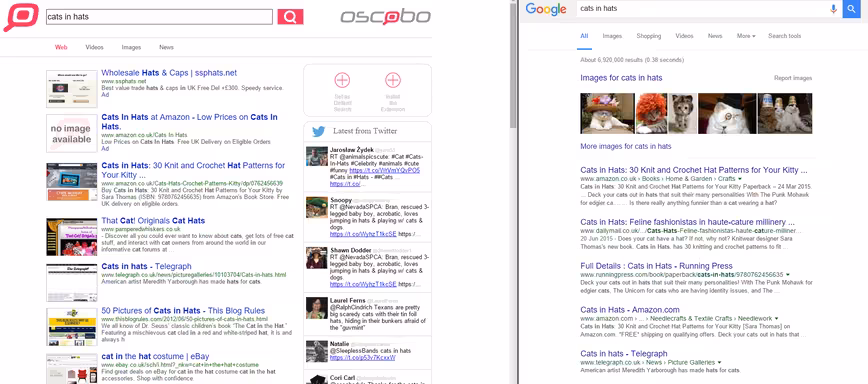
Task: Click Snoopy's Twitter avatar
Action: click(x=317, y=207)
